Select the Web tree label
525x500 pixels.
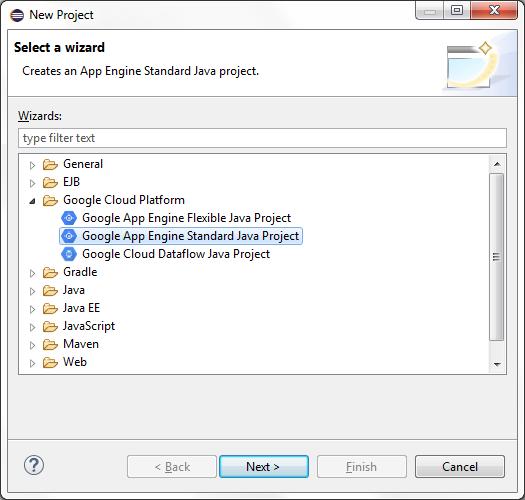(x=75, y=362)
